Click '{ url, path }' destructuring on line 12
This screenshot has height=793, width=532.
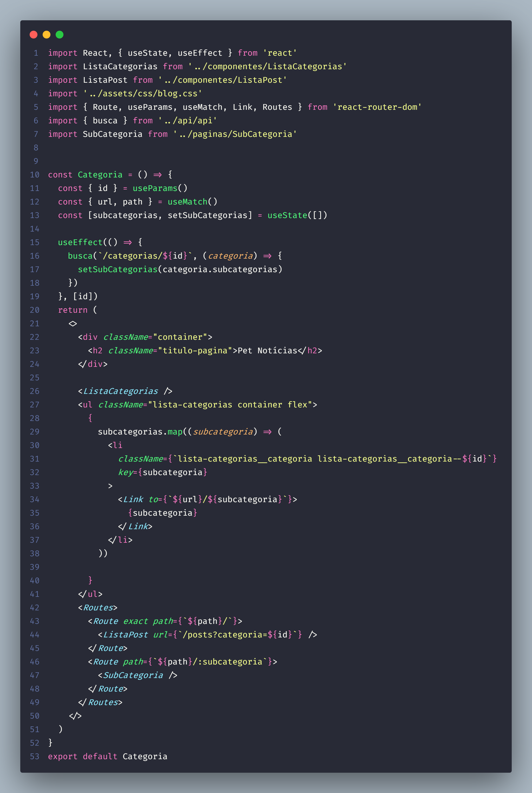(120, 202)
